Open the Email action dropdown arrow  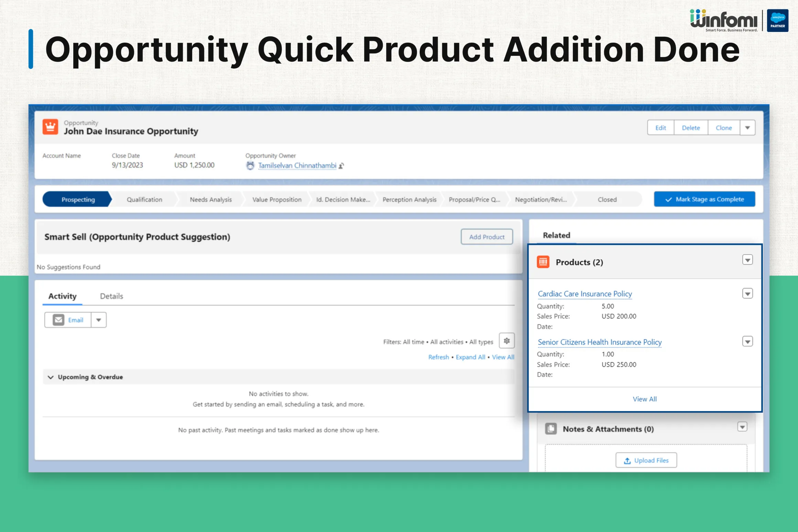click(99, 320)
